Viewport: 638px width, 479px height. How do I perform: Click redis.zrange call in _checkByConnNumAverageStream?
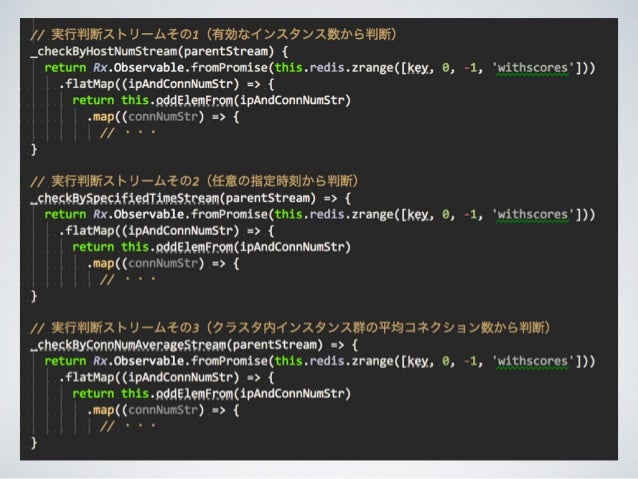[351, 361]
